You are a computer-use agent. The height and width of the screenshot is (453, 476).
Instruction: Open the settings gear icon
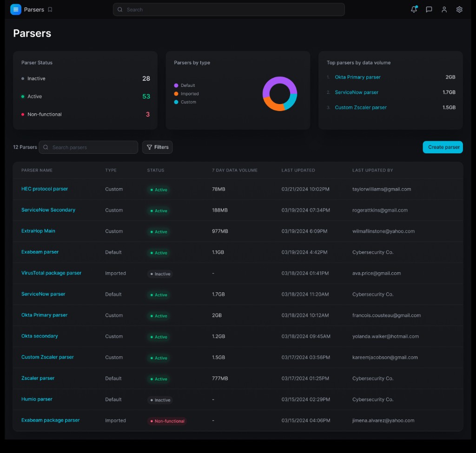(459, 9)
